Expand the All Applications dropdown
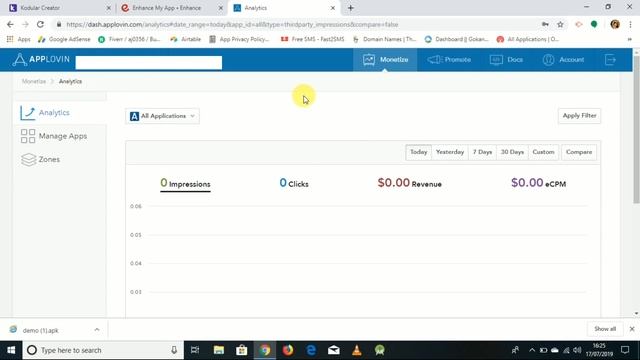The width and height of the screenshot is (640, 360). (x=162, y=116)
